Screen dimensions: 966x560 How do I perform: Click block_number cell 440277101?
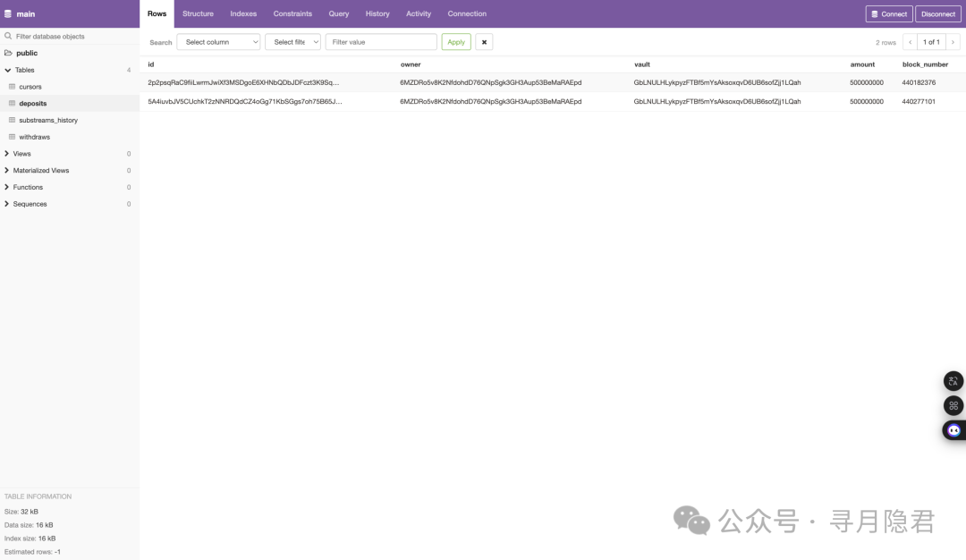point(919,102)
